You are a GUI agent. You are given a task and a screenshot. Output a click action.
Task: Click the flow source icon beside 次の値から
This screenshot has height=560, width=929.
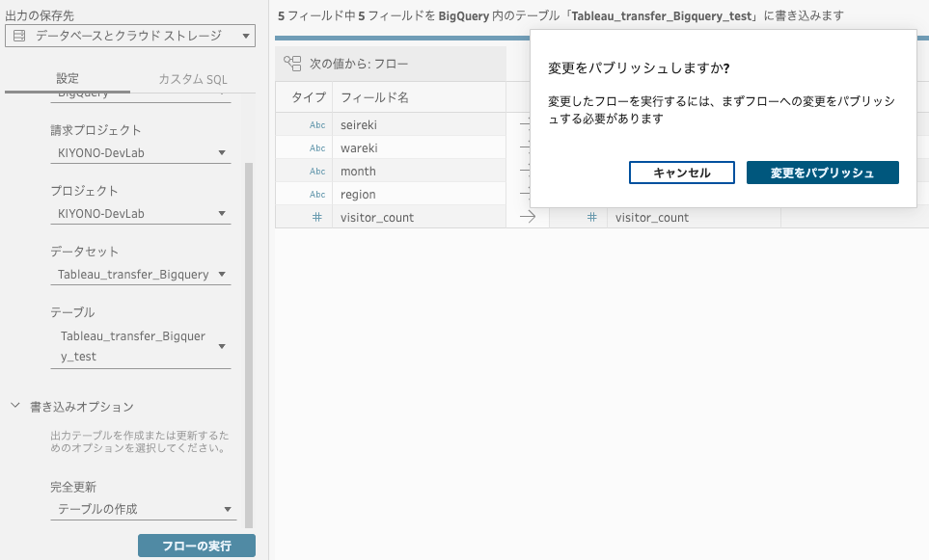(292, 64)
